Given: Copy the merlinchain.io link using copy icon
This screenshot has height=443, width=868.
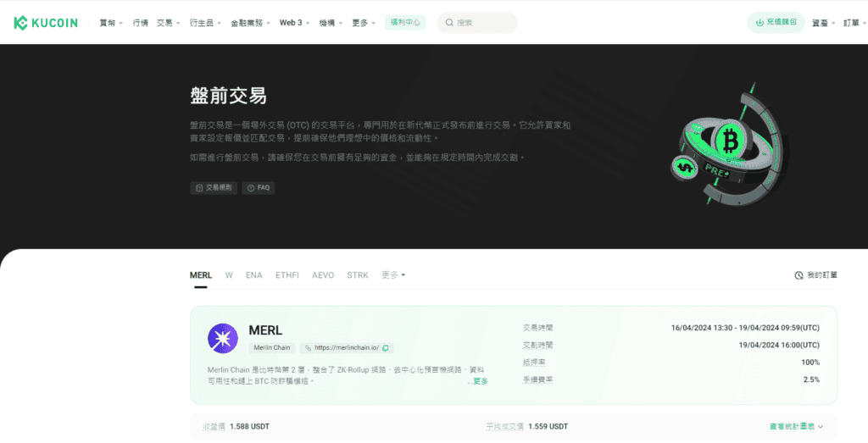Looking at the screenshot, I should pyautogui.click(x=386, y=348).
